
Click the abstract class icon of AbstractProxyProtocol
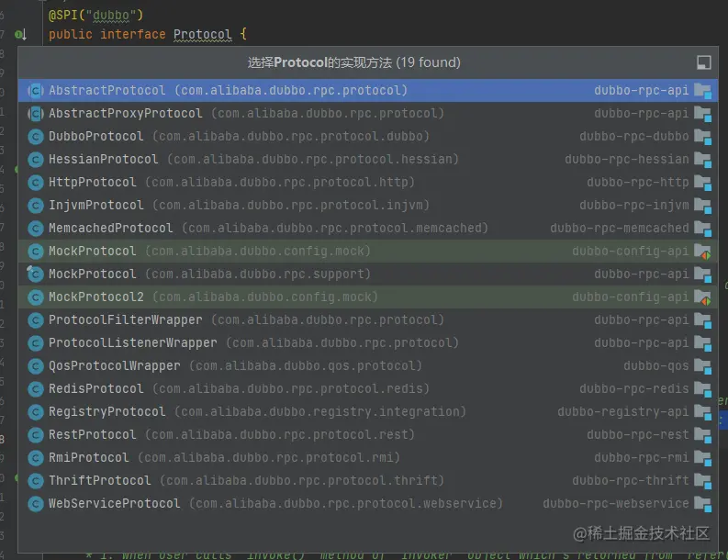36,113
